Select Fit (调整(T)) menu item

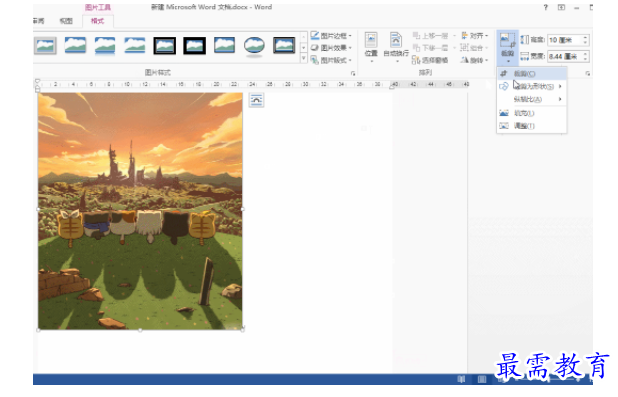(532, 126)
